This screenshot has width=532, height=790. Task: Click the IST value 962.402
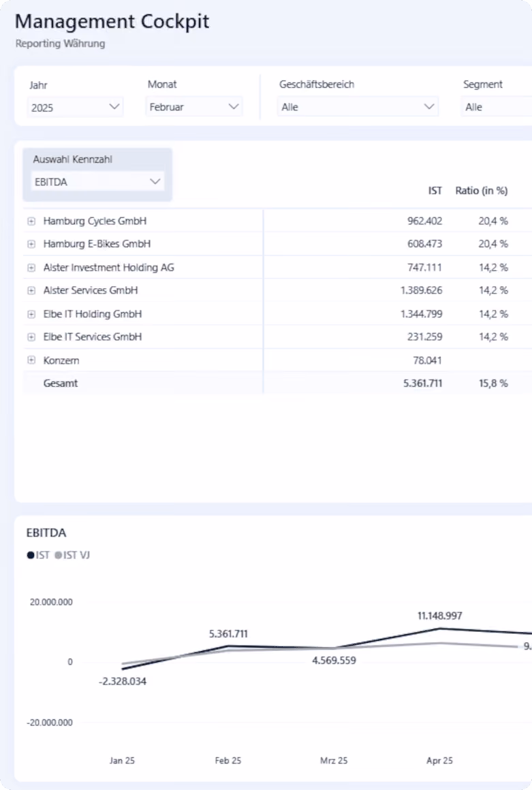(x=424, y=221)
